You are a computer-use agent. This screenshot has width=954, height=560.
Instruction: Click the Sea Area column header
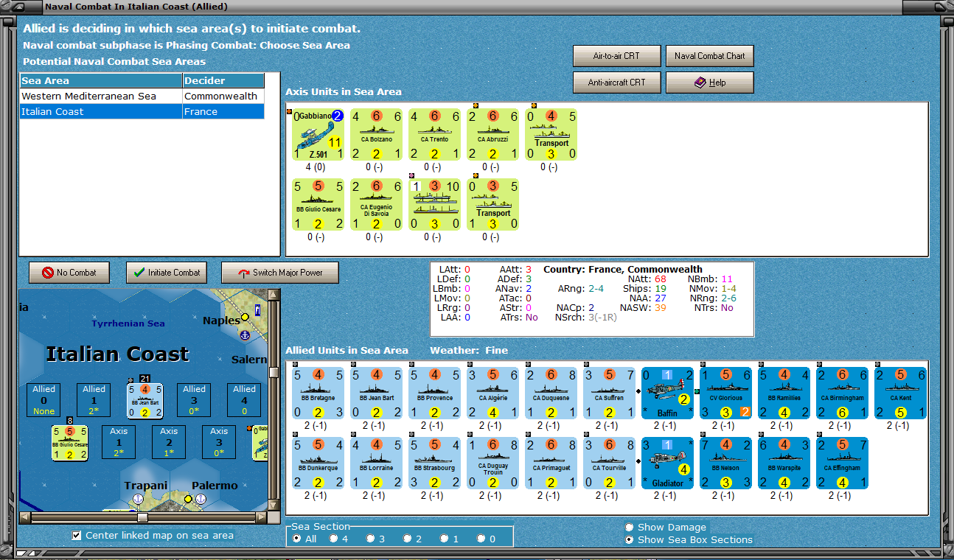[x=101, y=81]
